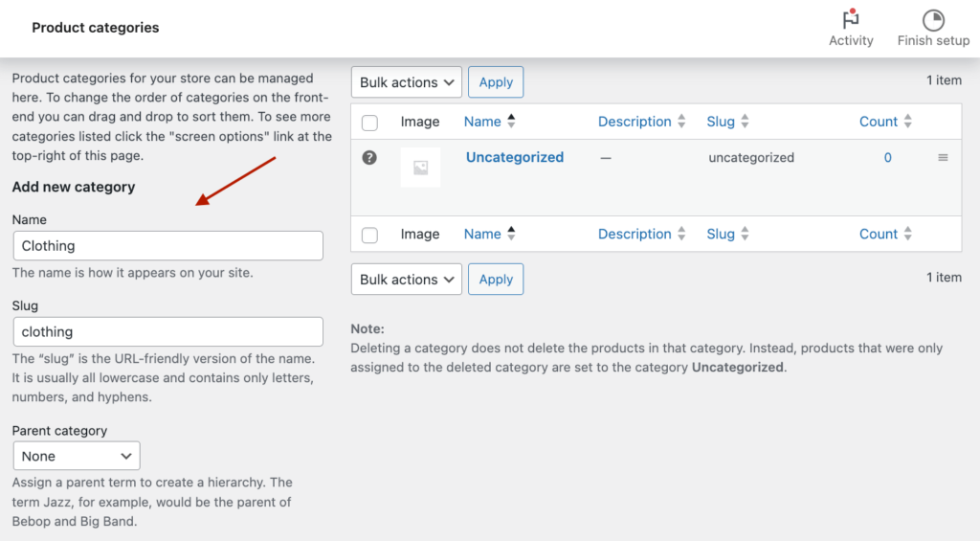Tick the select-all checkbox in table footer
This screenshot has width=980, height=541.
point(369,236)
